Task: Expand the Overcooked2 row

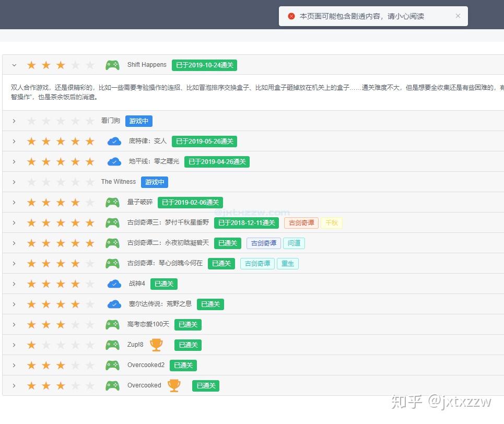Action: pyautogui.click(x=14, y=365)
